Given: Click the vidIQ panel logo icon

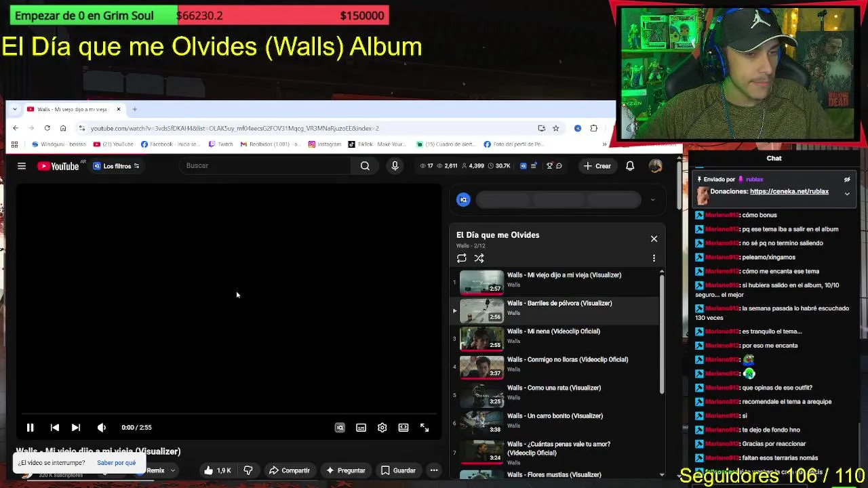Looking at the screenshot, I should [463, 199].
